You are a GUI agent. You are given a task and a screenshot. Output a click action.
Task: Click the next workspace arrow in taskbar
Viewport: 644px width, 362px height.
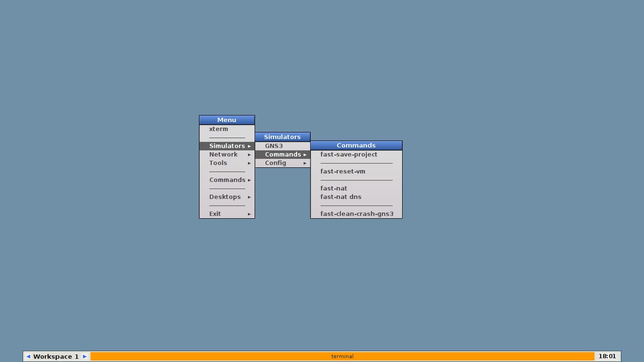pyautogui.click(x=85, y=356)
